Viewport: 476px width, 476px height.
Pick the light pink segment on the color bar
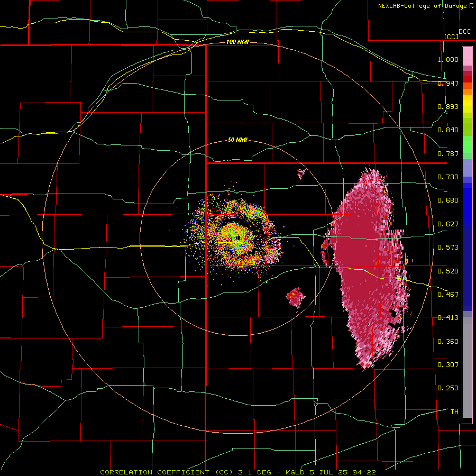(467, 57)
